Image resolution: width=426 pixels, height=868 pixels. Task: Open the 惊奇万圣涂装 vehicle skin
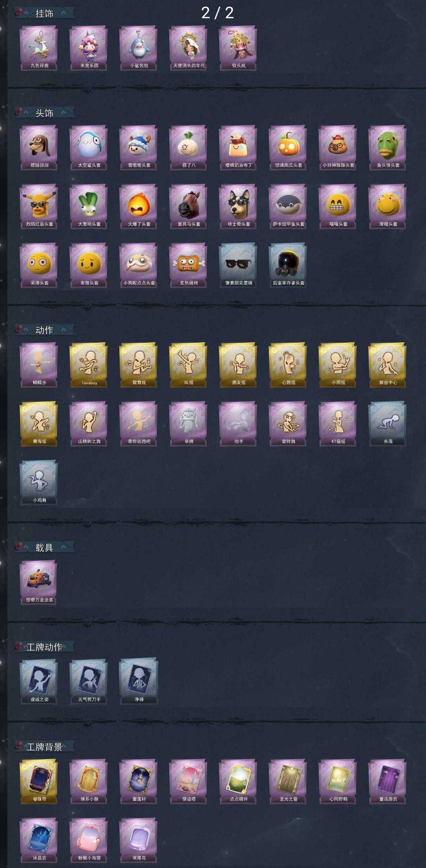click(x=39, y=582)
